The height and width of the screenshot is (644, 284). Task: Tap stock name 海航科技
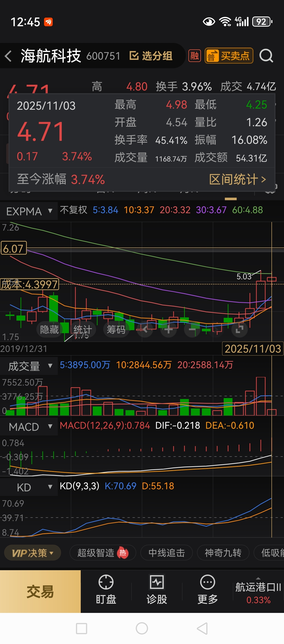pos(51,56)
